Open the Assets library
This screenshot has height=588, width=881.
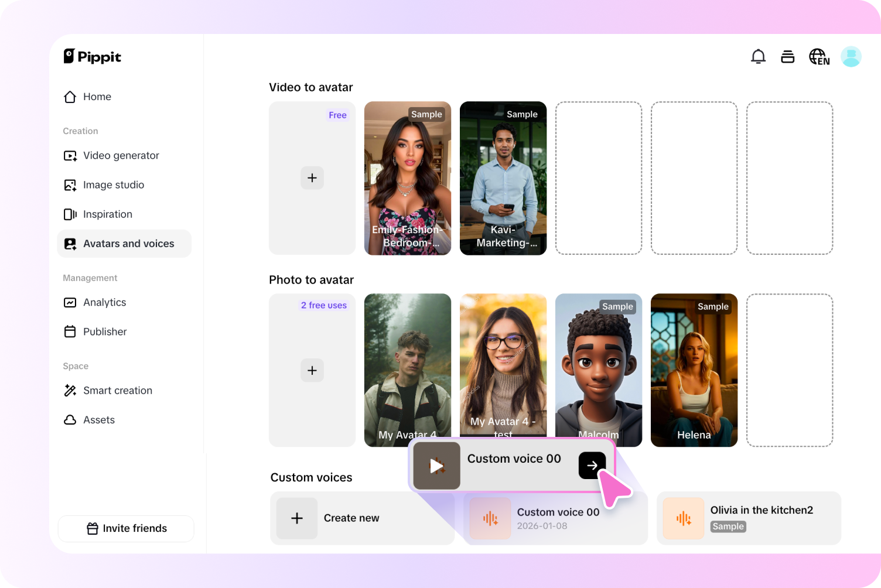point(98,419)
